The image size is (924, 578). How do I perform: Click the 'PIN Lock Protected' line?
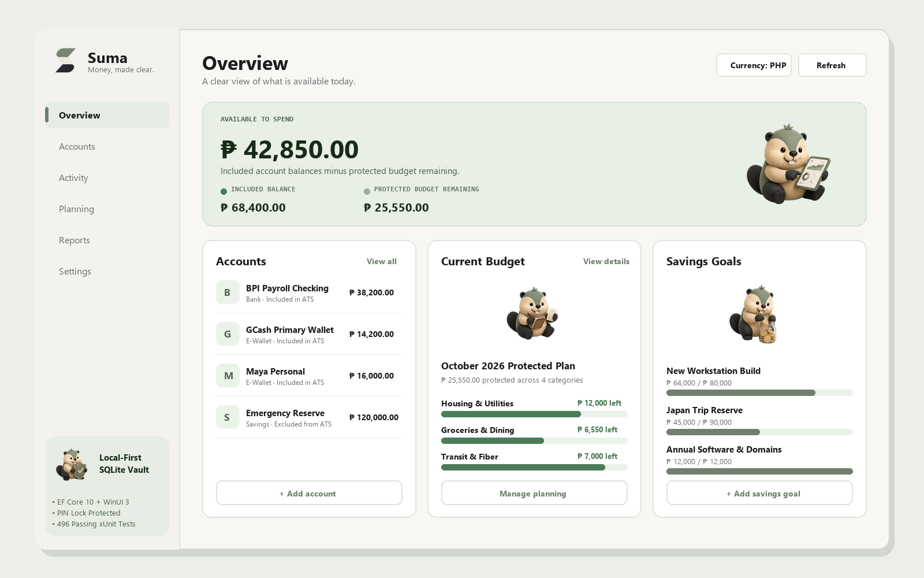86,513
